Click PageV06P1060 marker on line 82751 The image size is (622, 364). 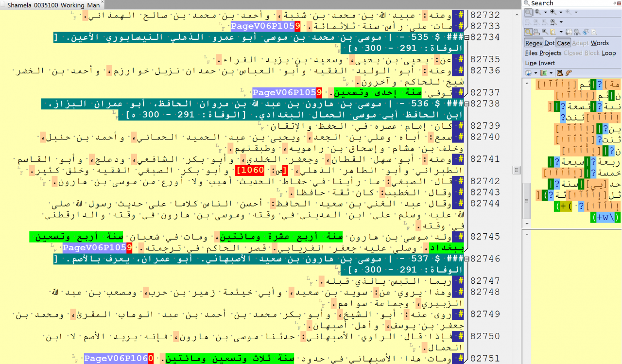[x=119, y=359]
